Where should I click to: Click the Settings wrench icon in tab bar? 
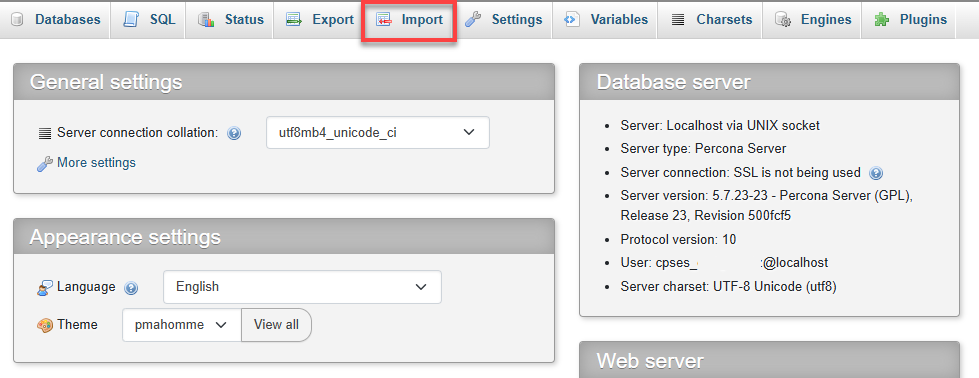coord(474,20)
